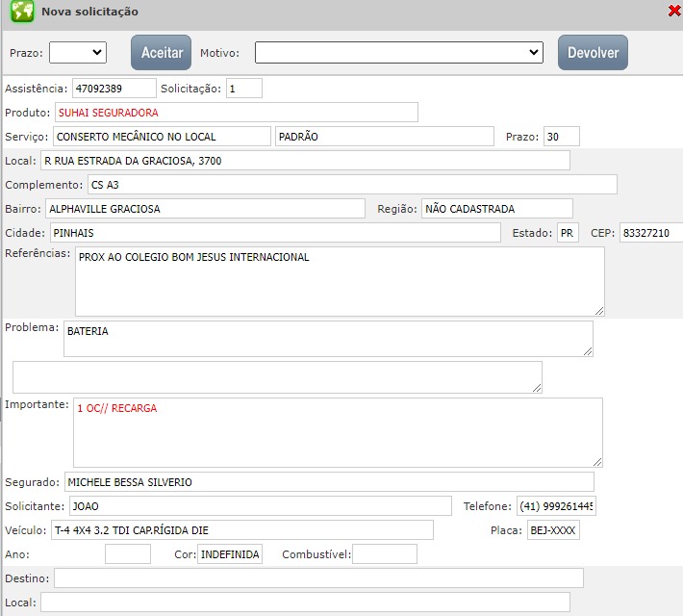The image size is (683, 616).
Task: Click the Problema text area resize handle
Action: pyautogui.click(x=587, y=351)
